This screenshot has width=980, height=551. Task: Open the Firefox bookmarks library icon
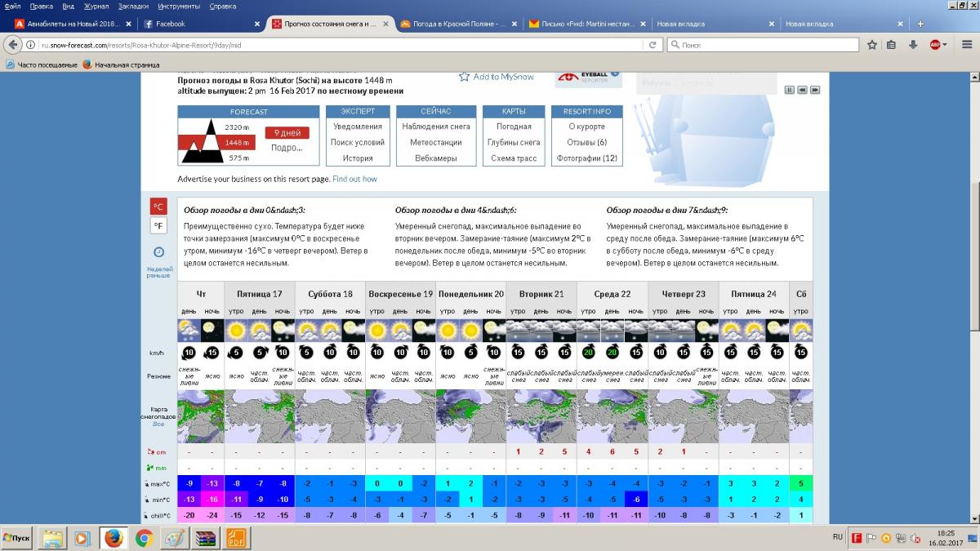892,45
